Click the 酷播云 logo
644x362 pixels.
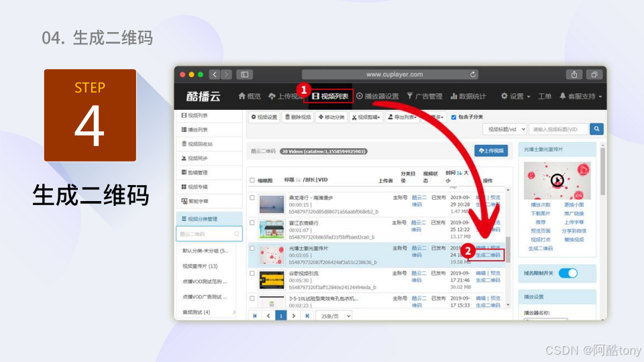(203, 96)
